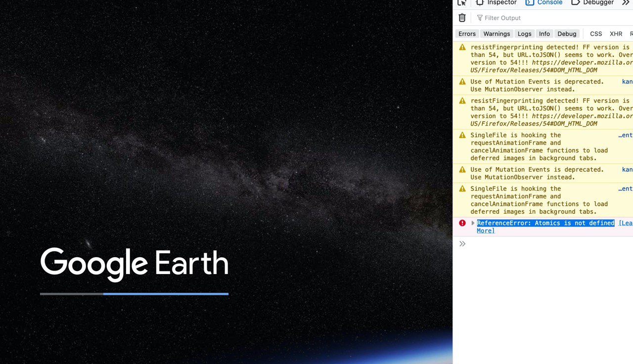Click the Google Earth logo on the page
The image size is (633, 364).
coord(134,264)
